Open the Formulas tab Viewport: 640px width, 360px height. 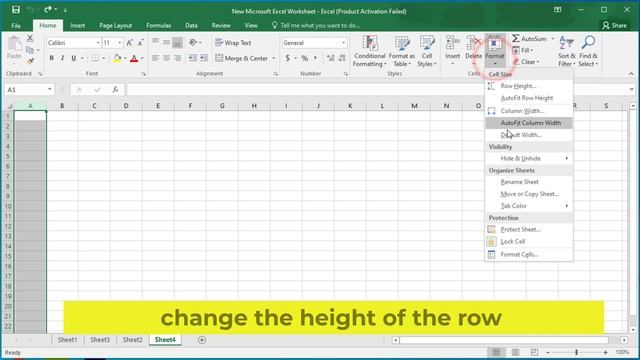(158, 25)
